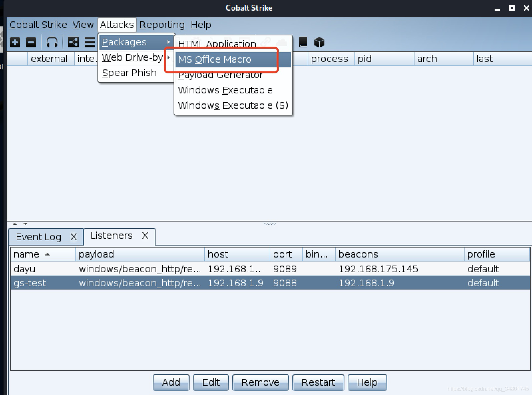Select Windows Executable entry

233,90
